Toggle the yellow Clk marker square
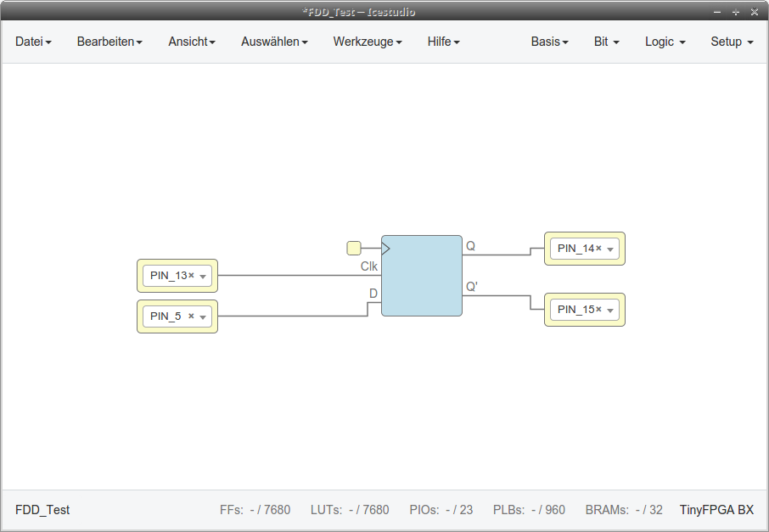Image resolution: width=769 pixels, height=532 pixels. click(353, 247)
